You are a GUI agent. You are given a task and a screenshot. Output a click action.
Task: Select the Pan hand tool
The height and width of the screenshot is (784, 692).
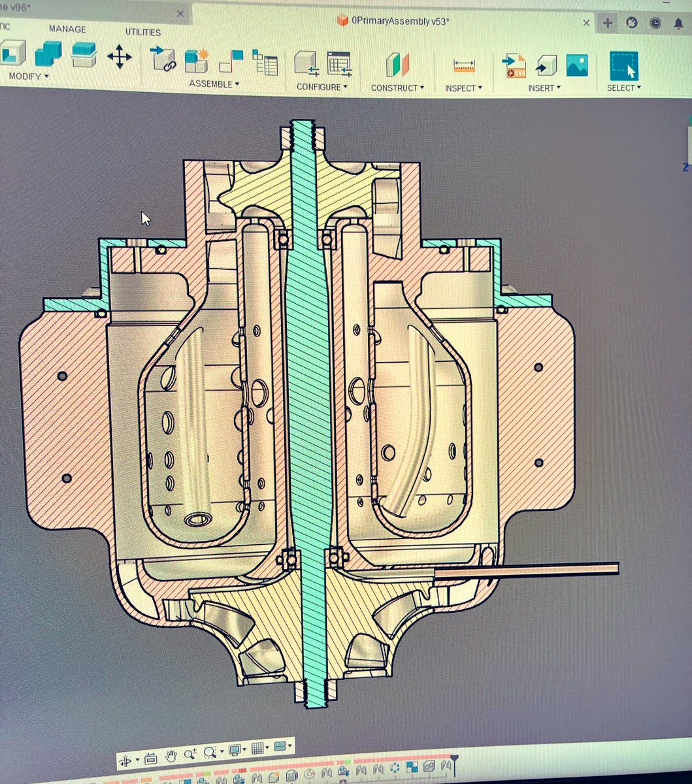coord(171,757)
